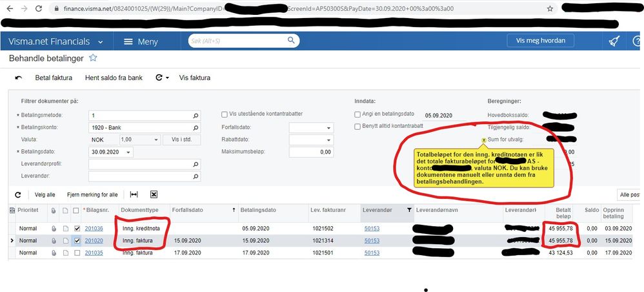Open the Betalingsmetode lookup magnifier
Viewport: 644px width, 292px height.
(x=196, y=116)
